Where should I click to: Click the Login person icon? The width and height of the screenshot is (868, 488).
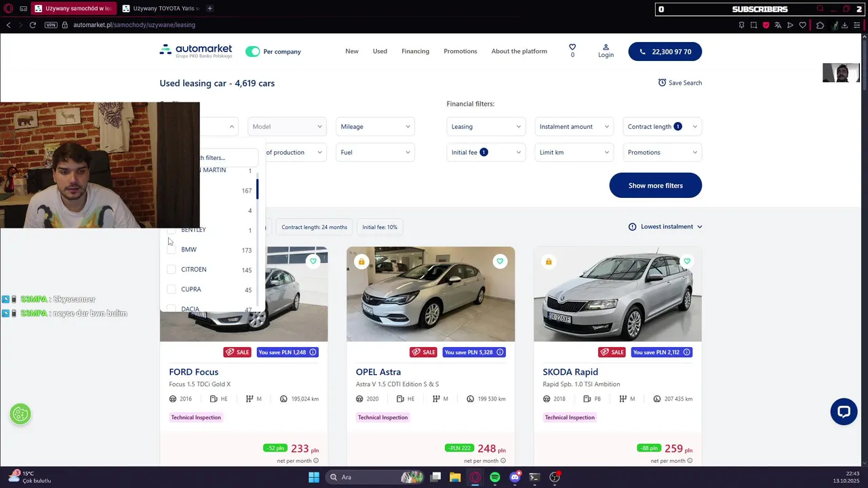click(606, 51)
